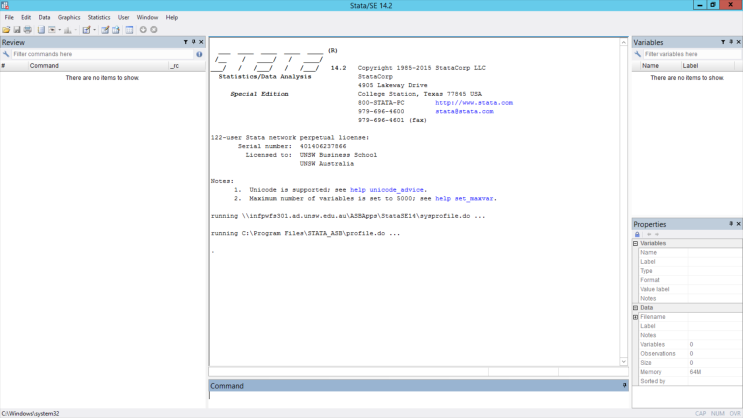Image resolution: width=743 pixels, height=418 pixels.
Task: Click the Open file toolbar icon
Action: (6, 30)
